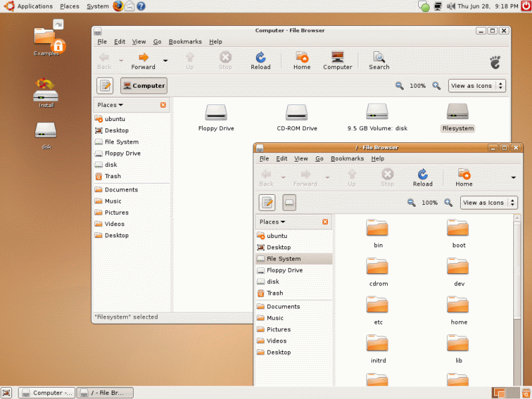Close the Places sidebar in Computer window
The width and height of the screenshot is (532, 399).
click(163, 105)
